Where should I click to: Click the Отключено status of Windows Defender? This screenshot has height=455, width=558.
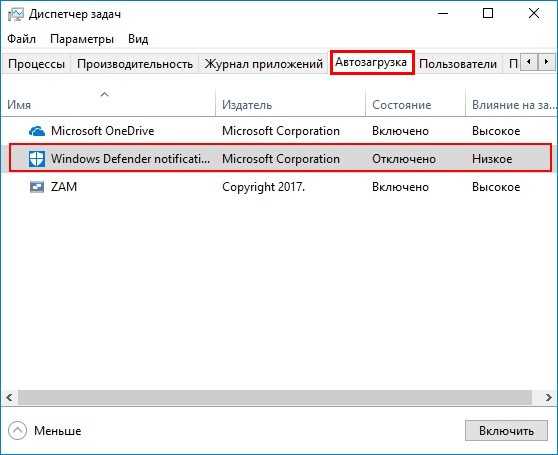(x=404, y=159)
